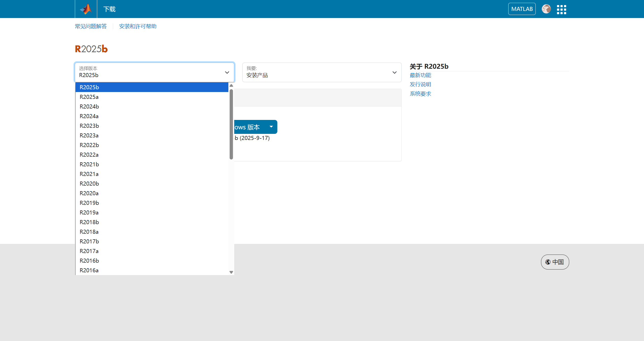Open the apps grid menu icon
This screenshot has width=644, height=341.
pos(561,9)
